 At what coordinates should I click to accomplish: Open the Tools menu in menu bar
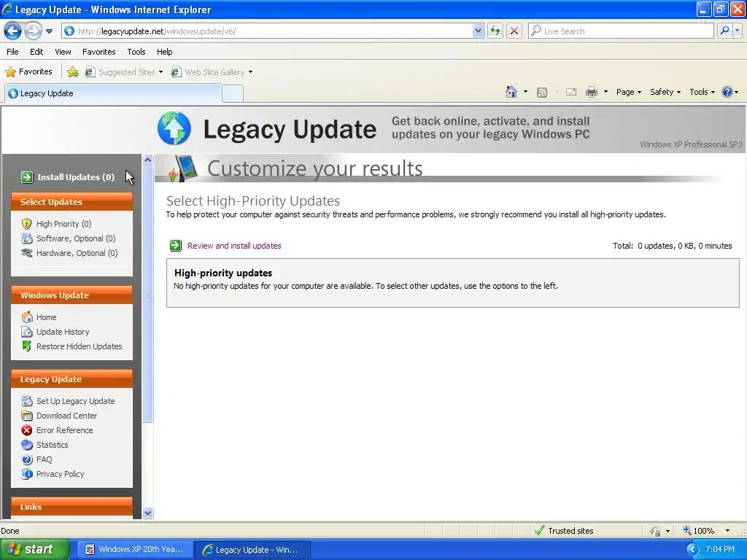pos(136,52)
